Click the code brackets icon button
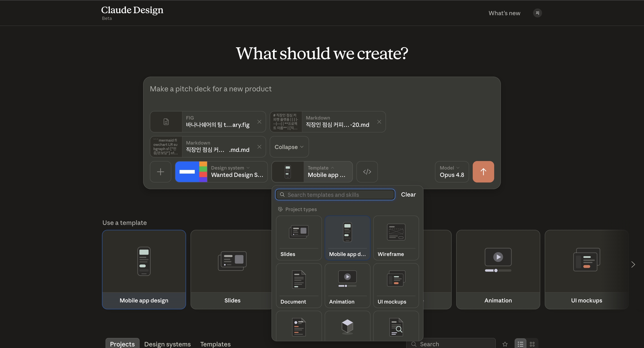644x348 pixels. (367, 172)
